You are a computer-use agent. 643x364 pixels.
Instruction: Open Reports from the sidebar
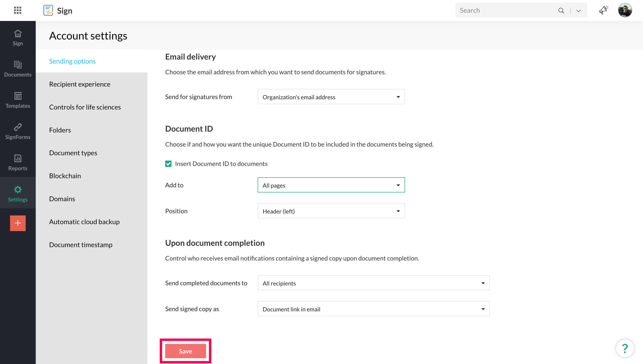(17, 163)
